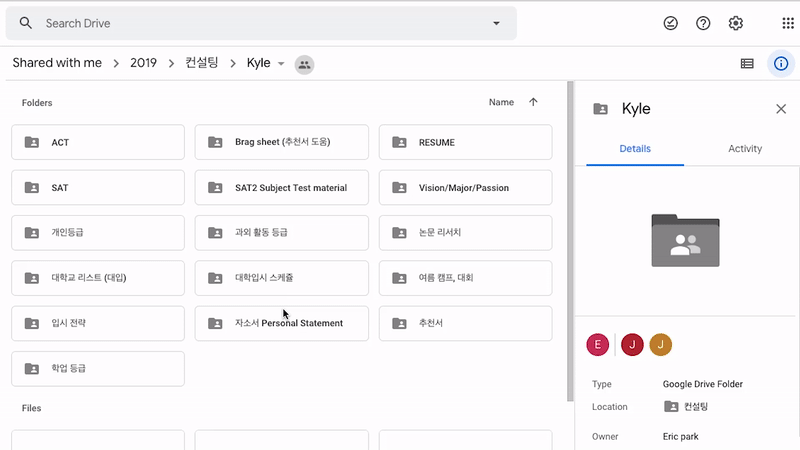Go to the 컨설팅 breadcrumb folder

(202, 63)
